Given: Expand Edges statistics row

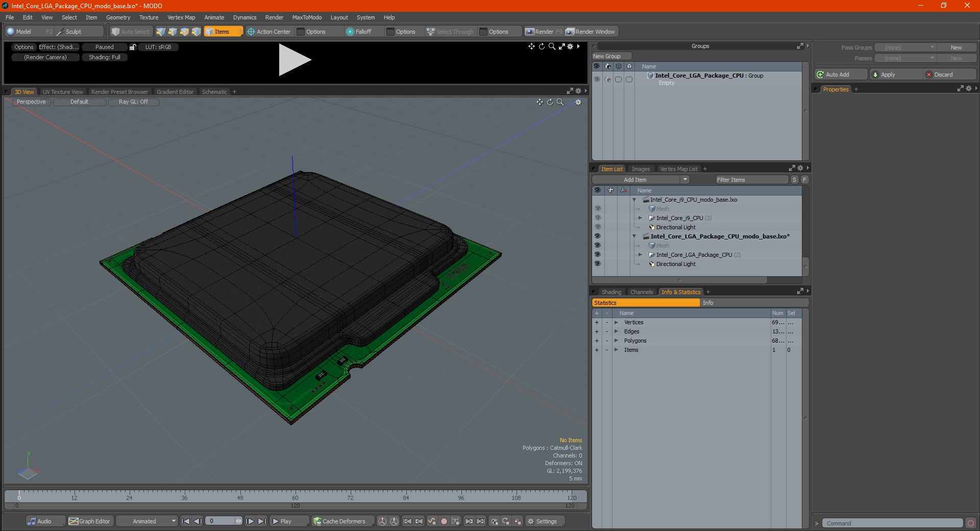Looking at the screenshot, I should [616, 331].
